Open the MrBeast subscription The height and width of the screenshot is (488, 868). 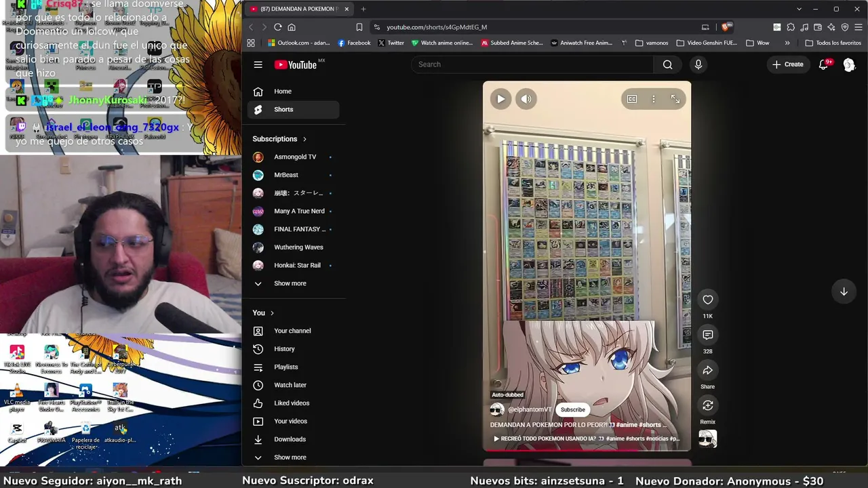[293, 175]
